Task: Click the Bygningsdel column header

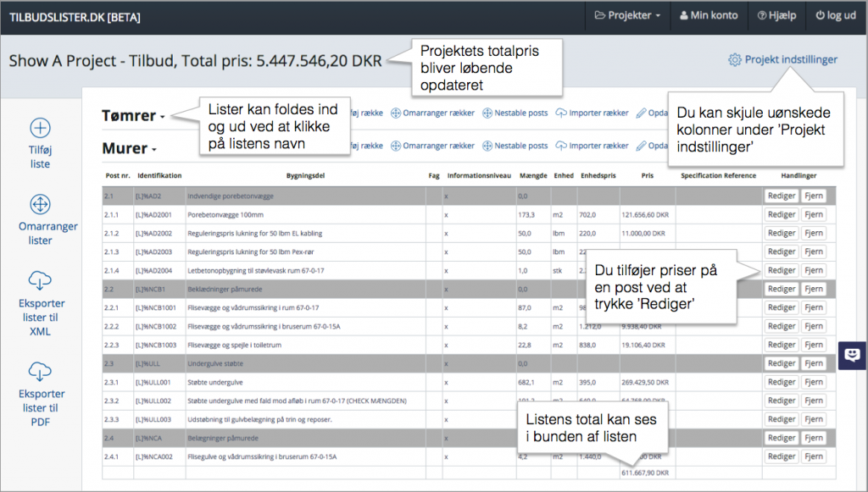Action: tap(305, 176)
